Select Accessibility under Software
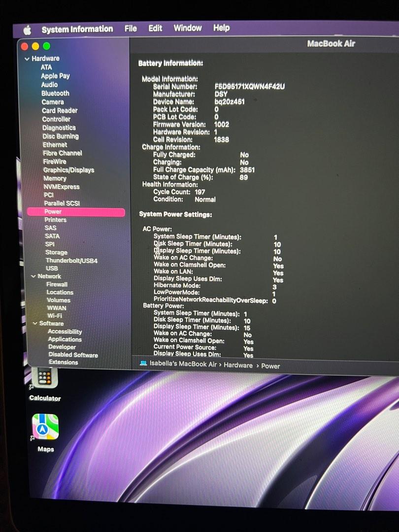399x532 pixels. coord(65,332)
